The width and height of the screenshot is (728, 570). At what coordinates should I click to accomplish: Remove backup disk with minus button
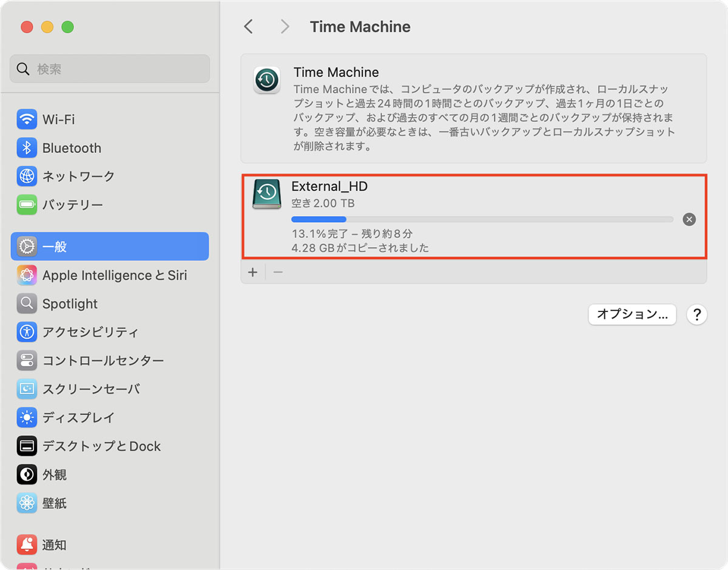coord(278,272)
